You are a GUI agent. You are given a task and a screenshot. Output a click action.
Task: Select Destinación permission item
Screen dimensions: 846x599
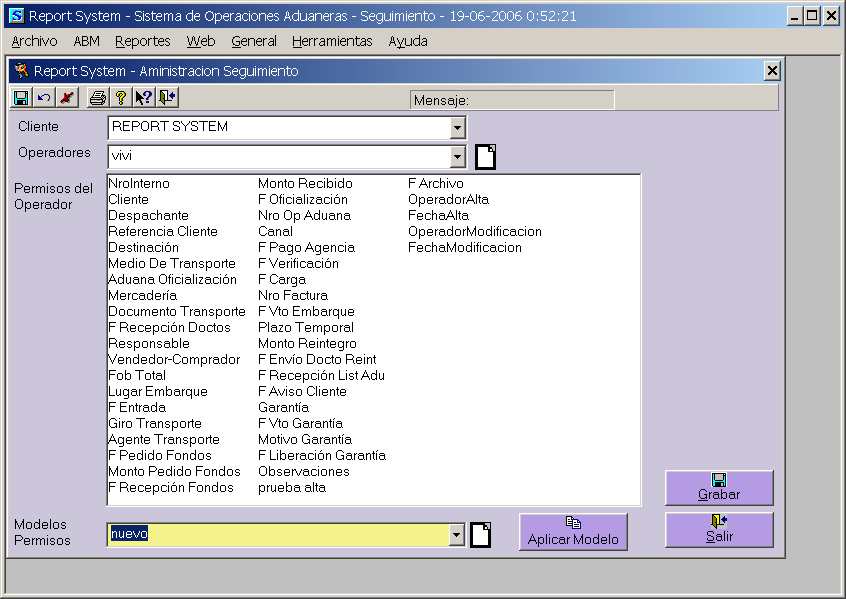tap(144, 248)
